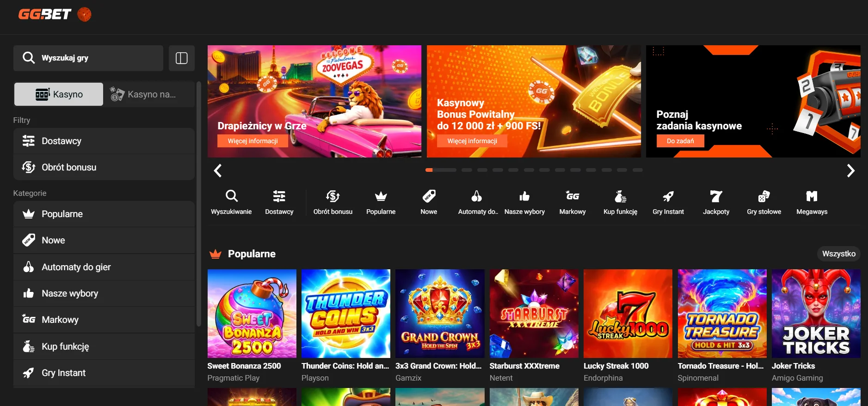
Task: Select the Kasyno tab in sidebar
Action: click(59, 94)
